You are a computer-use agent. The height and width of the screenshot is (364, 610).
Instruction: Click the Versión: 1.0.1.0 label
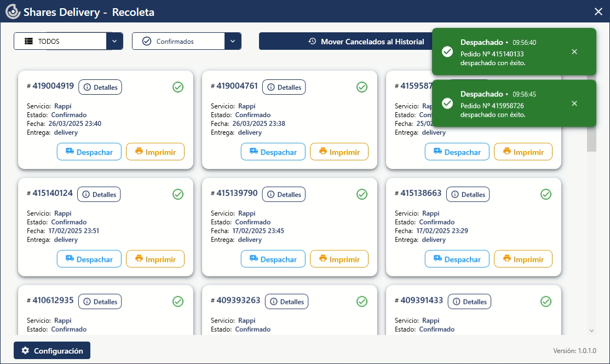[x=574, y=351]
